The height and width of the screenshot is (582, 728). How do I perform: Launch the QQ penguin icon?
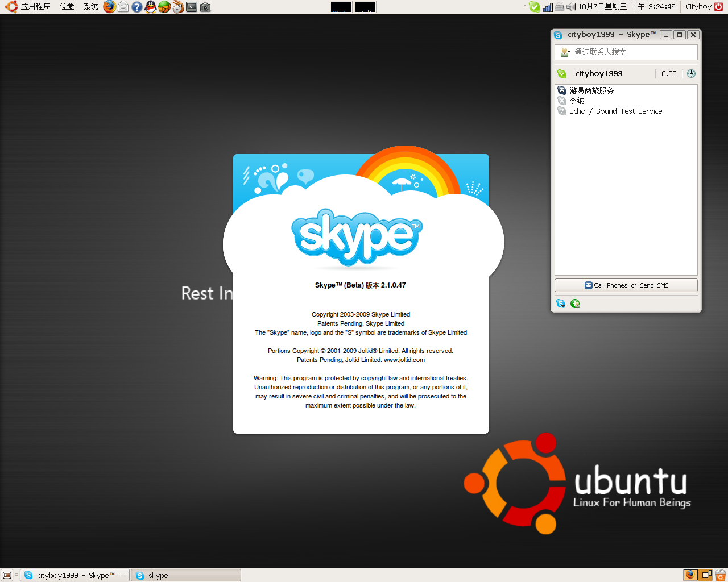(x=150, y=7)
